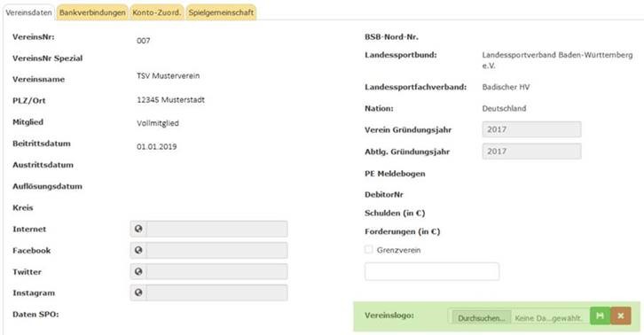The height and width of the screenshot is (335, 644).
Task: Click inside the Twitter input field
Action: coord(216,271)
